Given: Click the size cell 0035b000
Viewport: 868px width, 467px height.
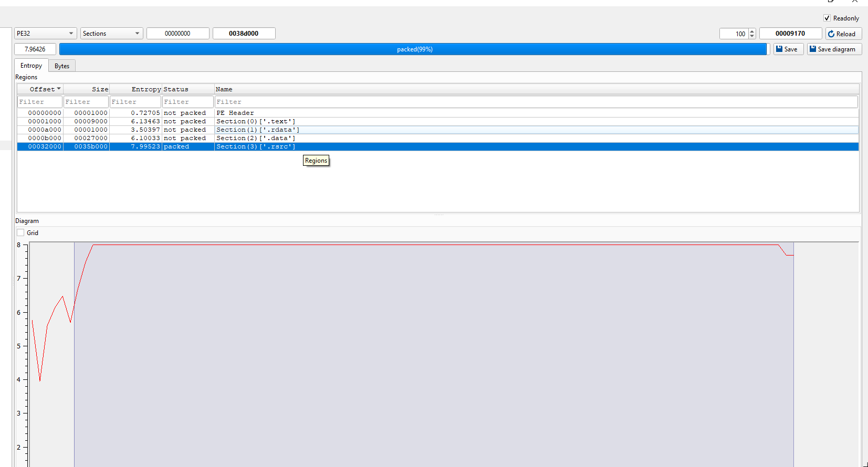Looking at the screenshot, I should [x=91, y=146].
